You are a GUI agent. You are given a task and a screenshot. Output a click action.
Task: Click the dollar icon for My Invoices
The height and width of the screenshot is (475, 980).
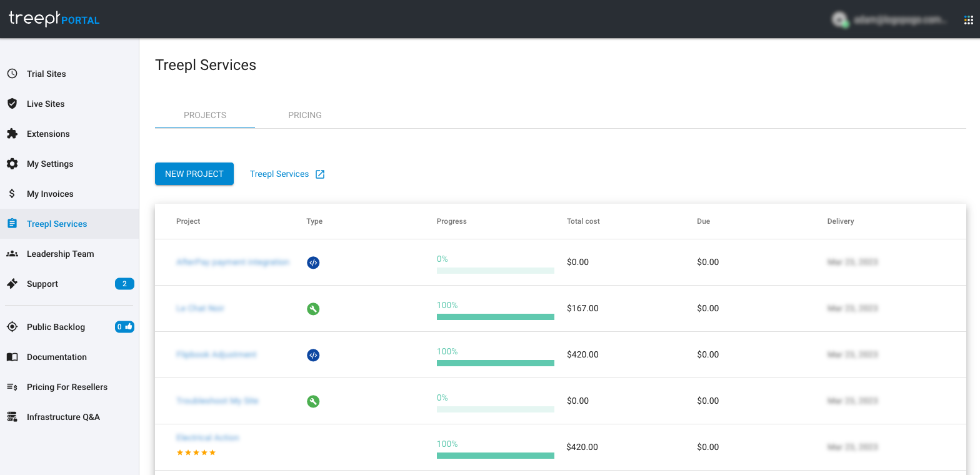pos(12,194)
